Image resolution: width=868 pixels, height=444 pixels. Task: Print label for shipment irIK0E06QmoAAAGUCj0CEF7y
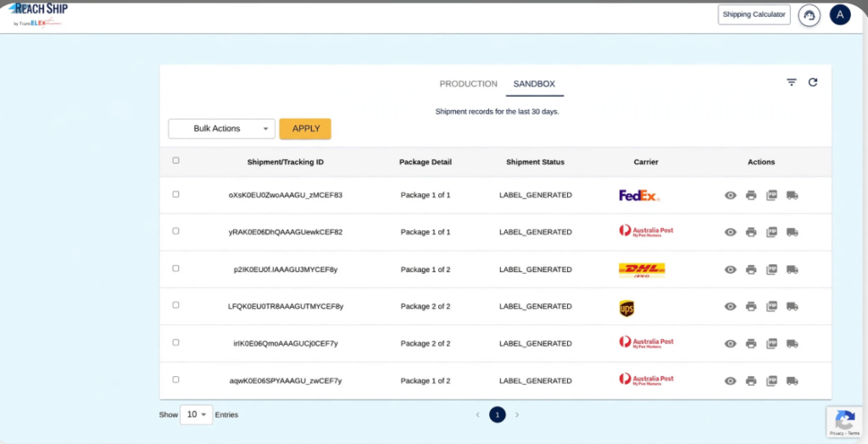click(751, 344)
